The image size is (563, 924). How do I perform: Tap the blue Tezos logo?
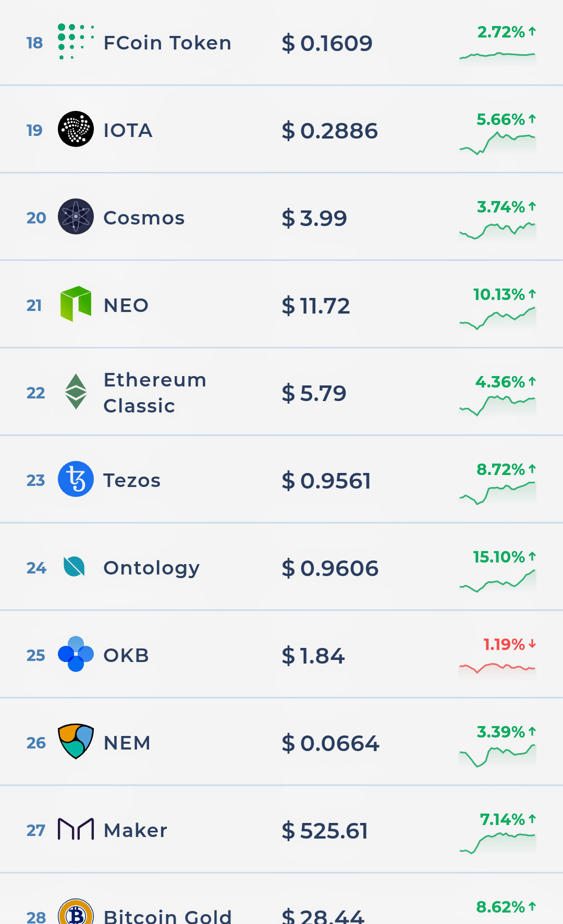tap(76, 479)
